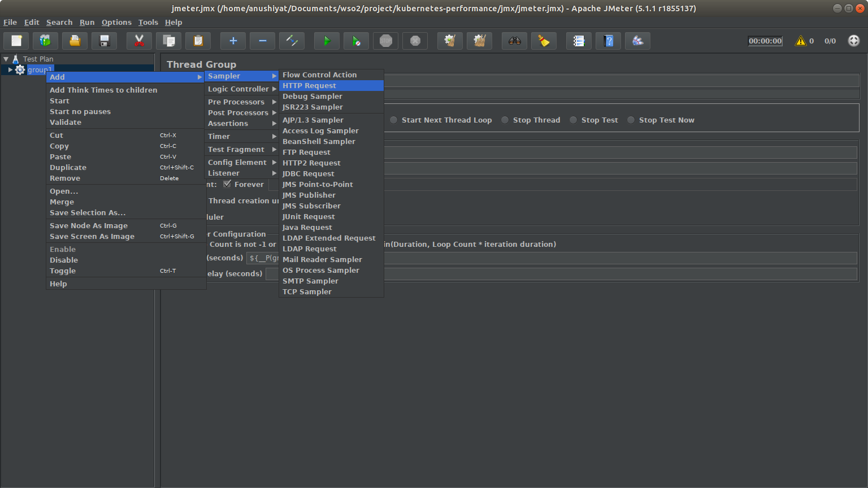Click the Thread Group name input field
The height and width of the screenshot is (488, 868).
click(622, 81)
